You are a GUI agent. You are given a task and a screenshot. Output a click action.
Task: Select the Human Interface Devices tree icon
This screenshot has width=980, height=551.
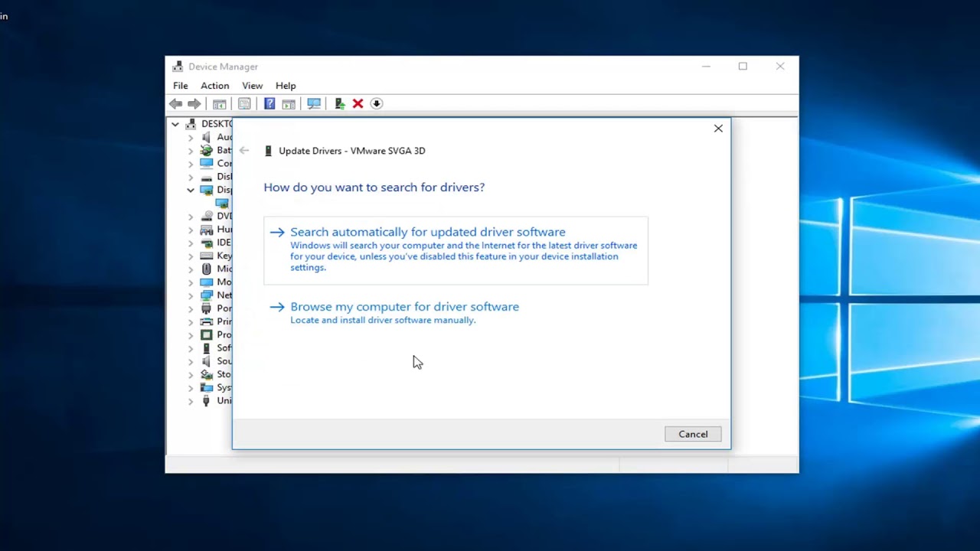click(207, 229)
